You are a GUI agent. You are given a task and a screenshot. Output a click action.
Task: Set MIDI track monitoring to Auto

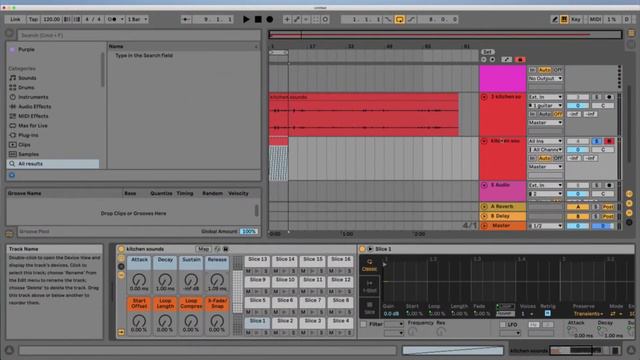click(x=544, y=158)
